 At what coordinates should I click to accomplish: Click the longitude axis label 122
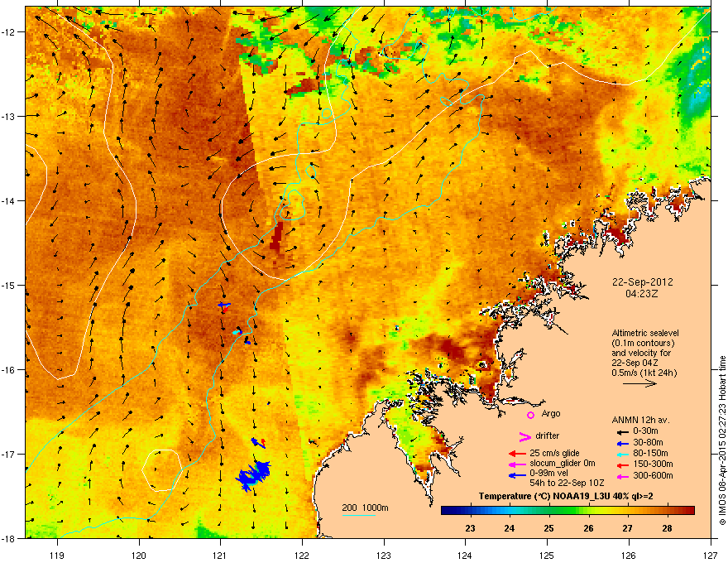point(302,555)
